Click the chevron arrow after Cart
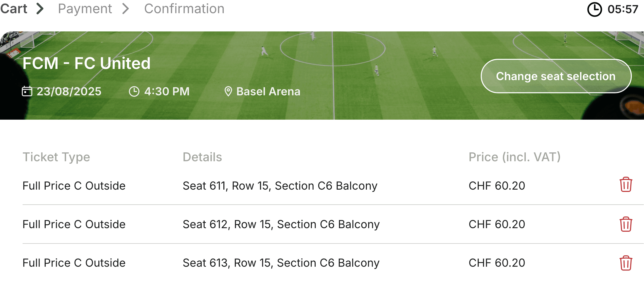Image resolution: width=644 pixels, height=289 pixels. 40,9
